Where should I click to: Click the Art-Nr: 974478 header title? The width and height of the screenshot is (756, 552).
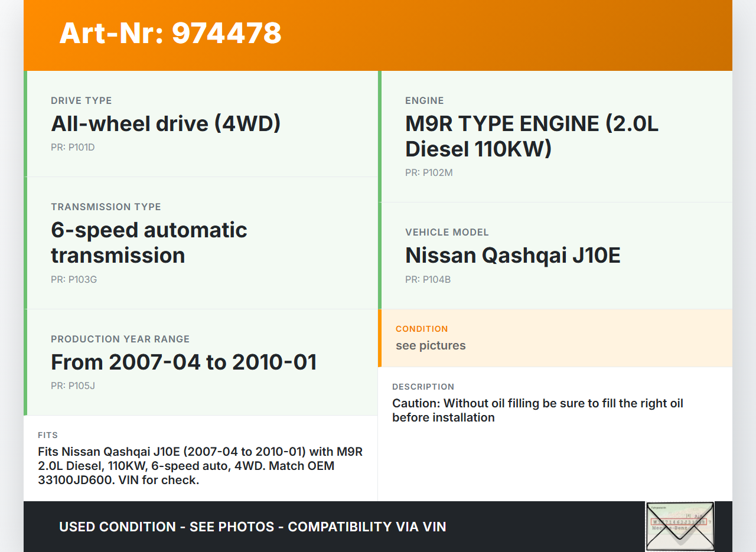click(170, 33)
